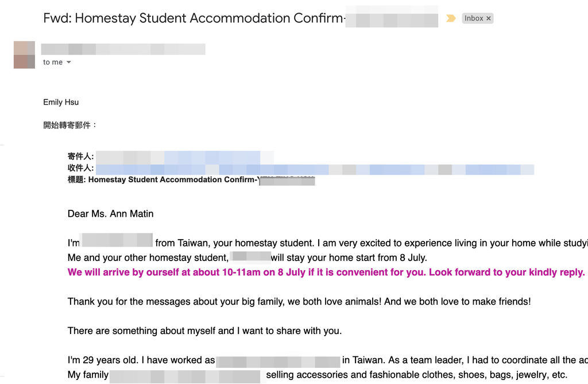Viewport: 588px width, 384px height.
Task: Click the signature name "Emily Hsu"
Action: click(61, 102)
